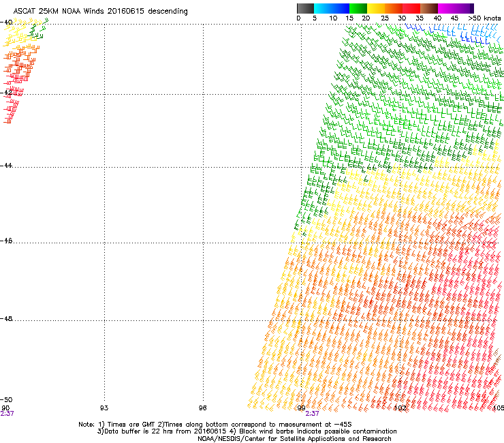This screenshot has height=443, width=504.
Task: Pick the brown 35-40 knots color bar segment
Action: 429,8
